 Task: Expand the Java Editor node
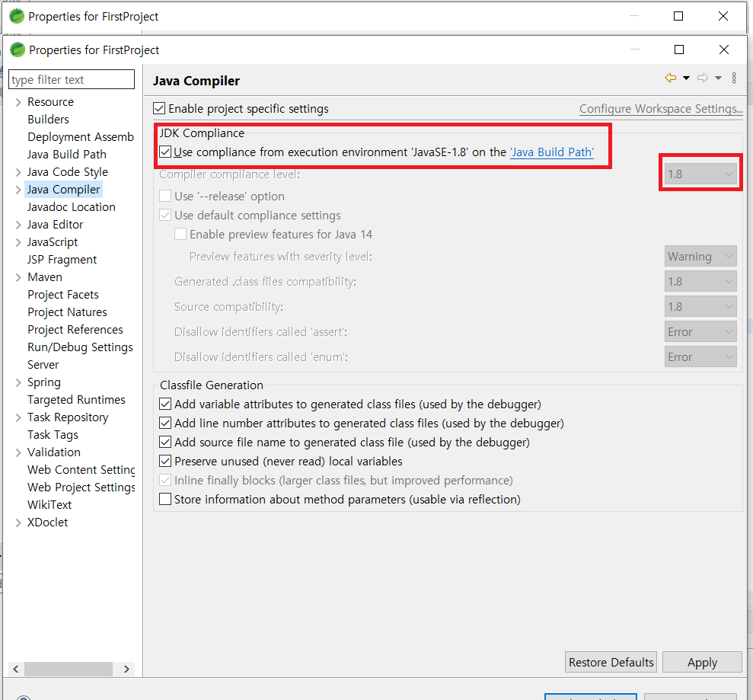coord(18,225)
